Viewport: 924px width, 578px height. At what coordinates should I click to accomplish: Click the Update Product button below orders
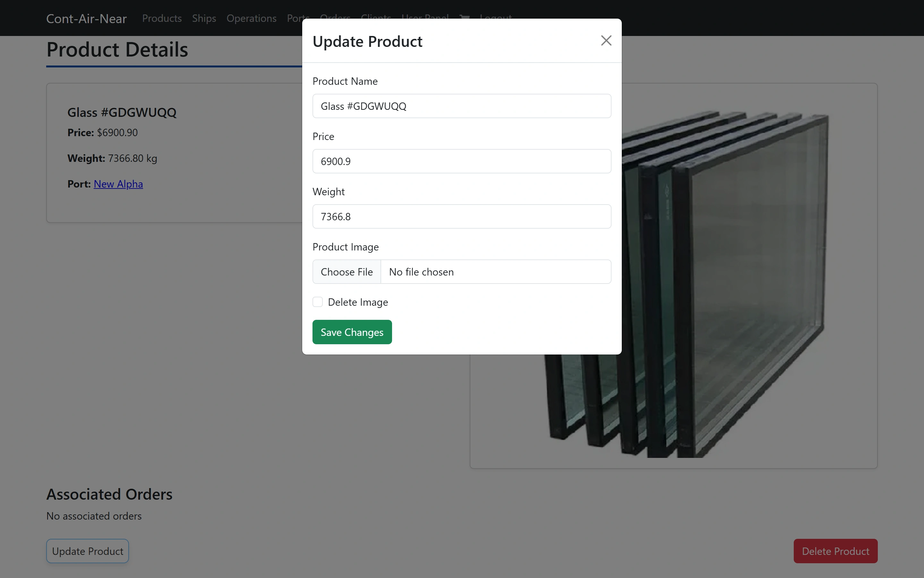[x=88, y=551]
